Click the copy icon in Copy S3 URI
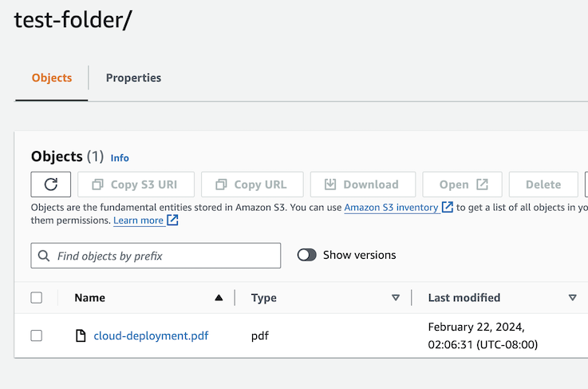Image resolution: width=588 pixels, height=389 pixels. [x=97, y=185]
